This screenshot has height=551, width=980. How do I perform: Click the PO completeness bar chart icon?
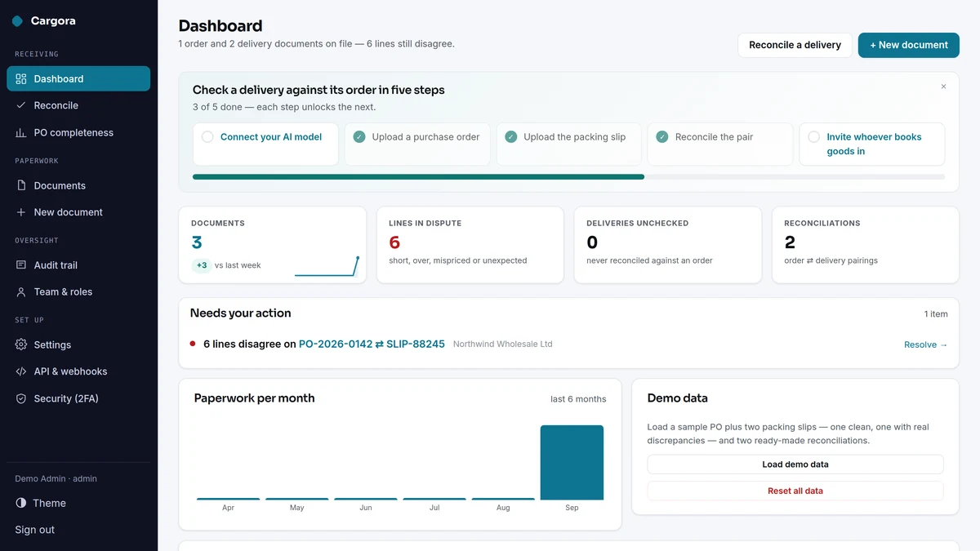click(21, 132)
